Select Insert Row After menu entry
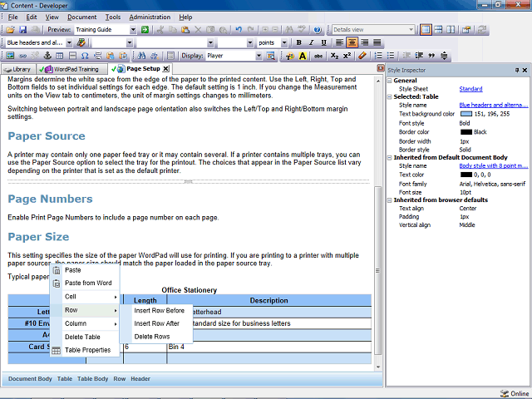 click(156, 323)
